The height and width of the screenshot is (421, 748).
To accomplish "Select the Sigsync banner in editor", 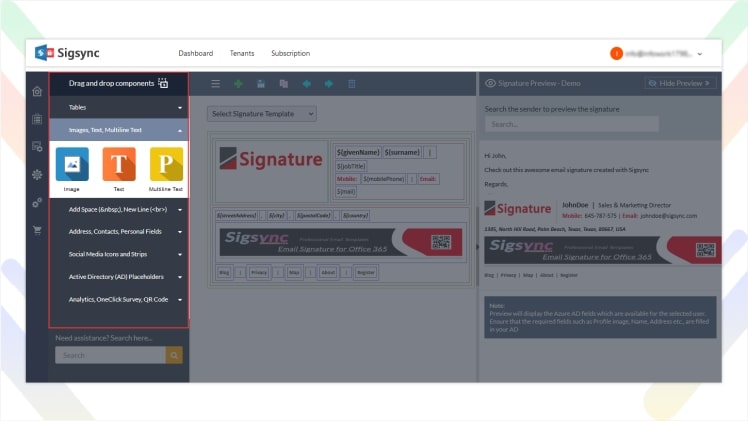I will pos(341,242).
